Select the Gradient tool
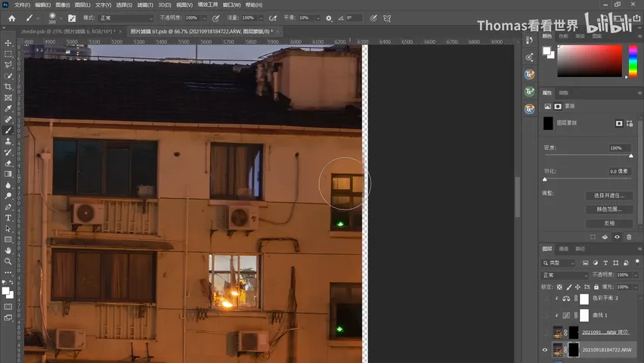Viewport: 644px width, 363px height. [x=8, y=174]
